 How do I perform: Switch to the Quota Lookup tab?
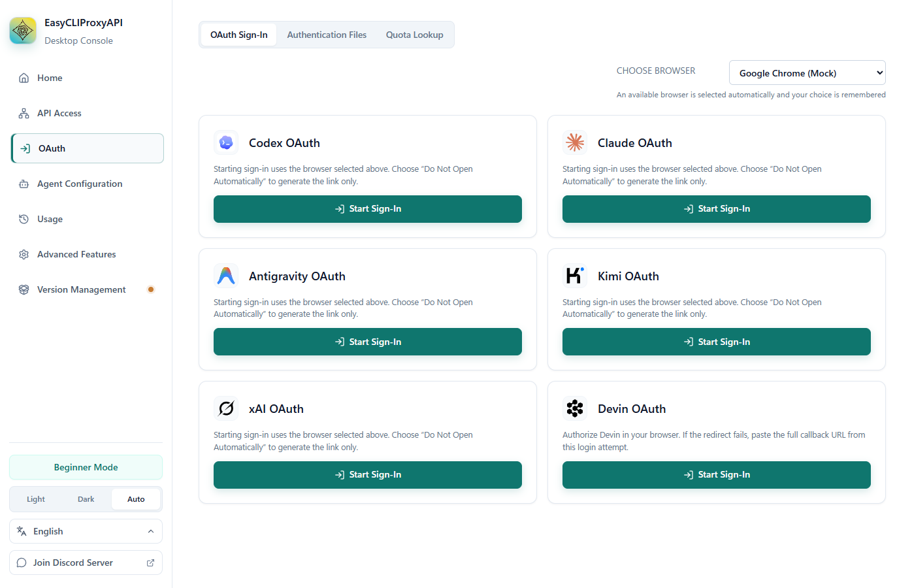click(x=414, y=35)
